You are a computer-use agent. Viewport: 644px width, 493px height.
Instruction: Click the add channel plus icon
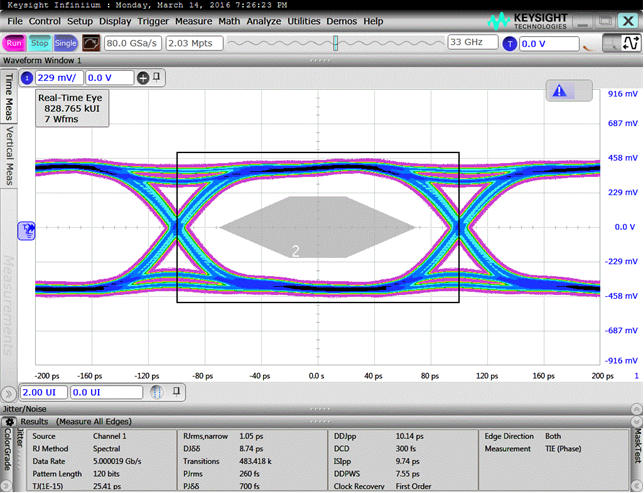(143, 78)
